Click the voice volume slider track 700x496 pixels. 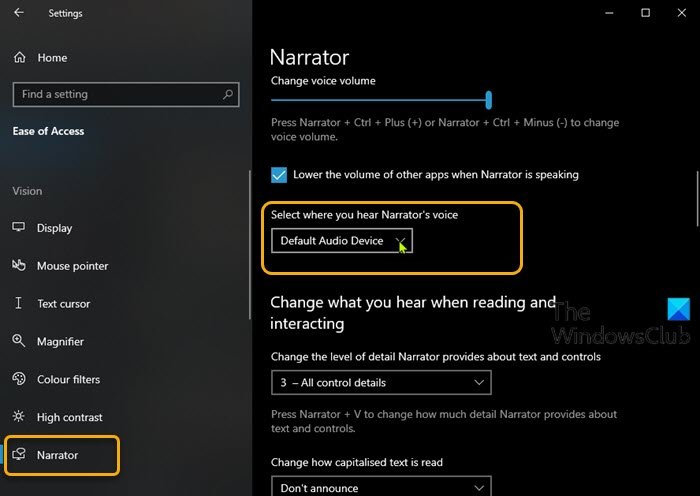379,100
